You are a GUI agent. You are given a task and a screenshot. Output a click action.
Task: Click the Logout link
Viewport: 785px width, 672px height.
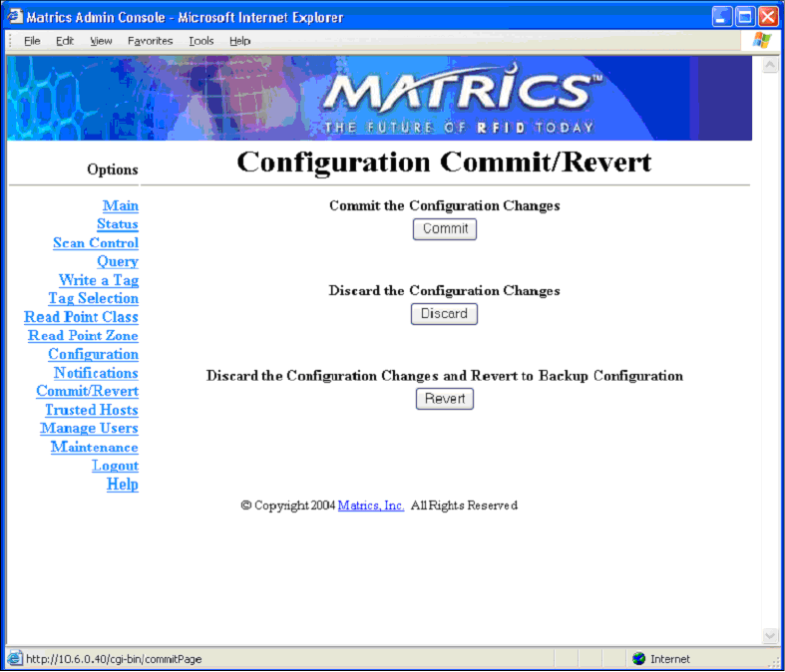[115, 466]
